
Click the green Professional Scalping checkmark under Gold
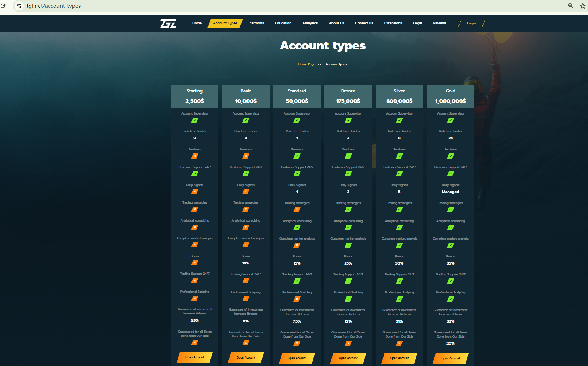451,299
